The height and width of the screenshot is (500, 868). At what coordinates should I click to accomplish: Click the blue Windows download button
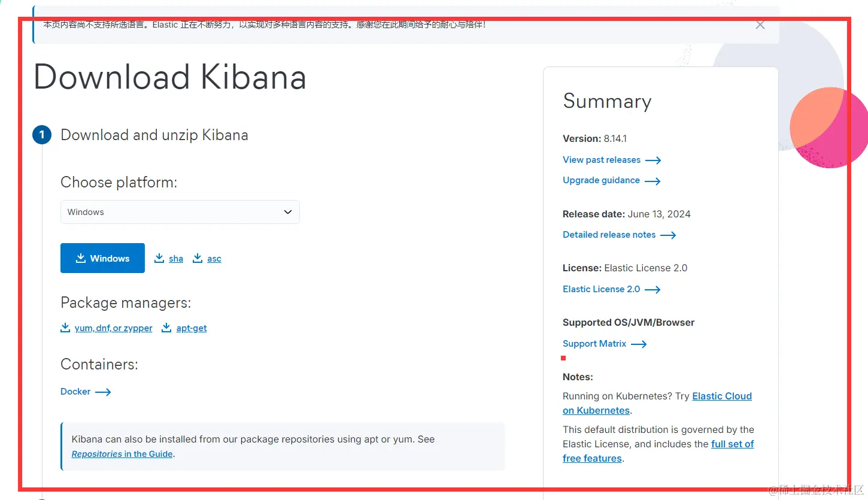[102, 258]
